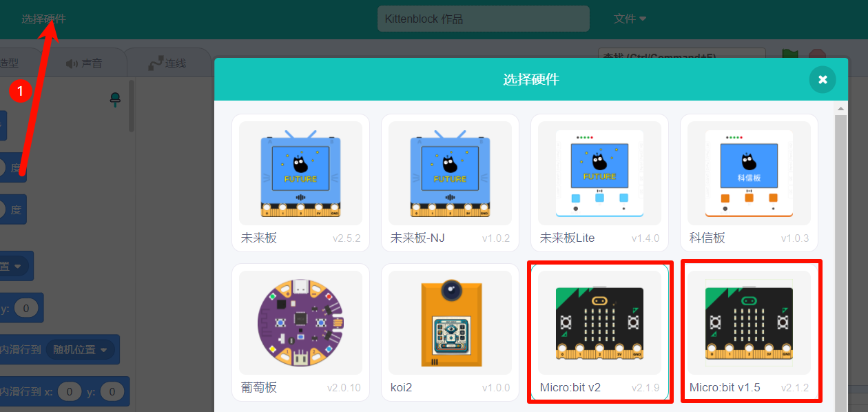
Task: Switch to the 造型 tab
Action: pyautogui.click(x=10, y=63)
